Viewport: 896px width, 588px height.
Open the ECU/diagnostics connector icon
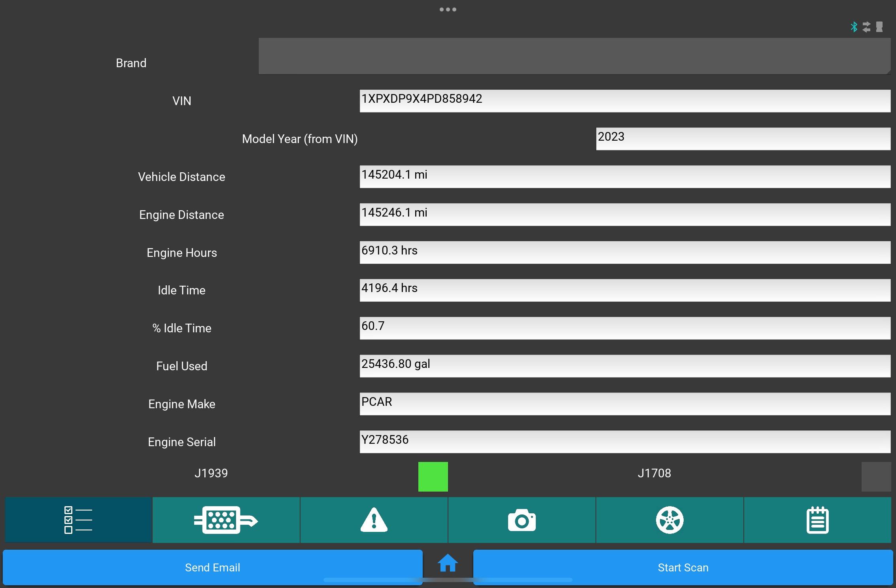[226, 520]
